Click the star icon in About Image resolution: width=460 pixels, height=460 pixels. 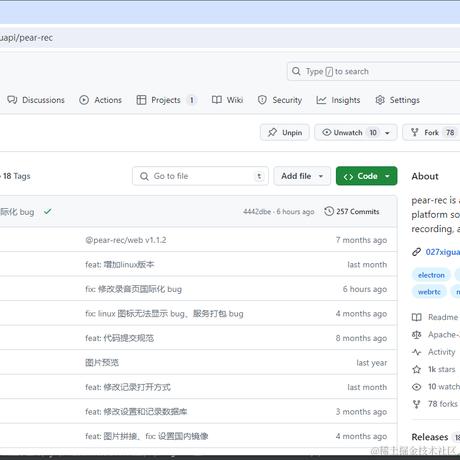pyautogui.click(x=417, y=369)
